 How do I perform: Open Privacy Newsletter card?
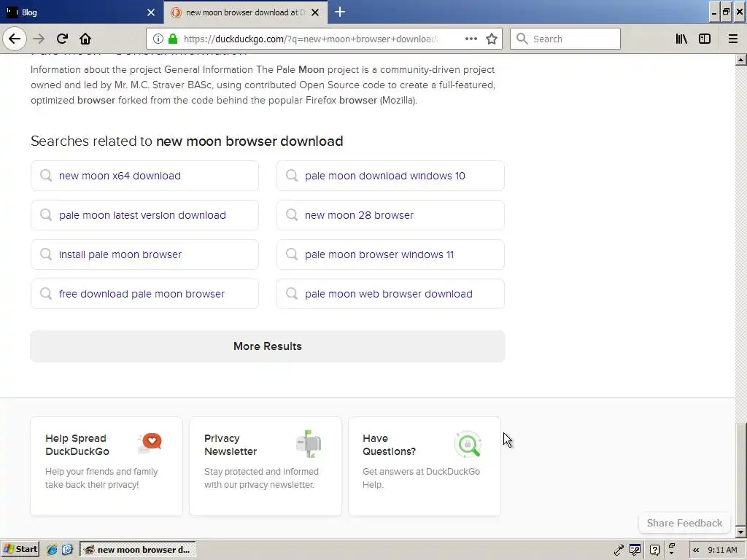266,466
